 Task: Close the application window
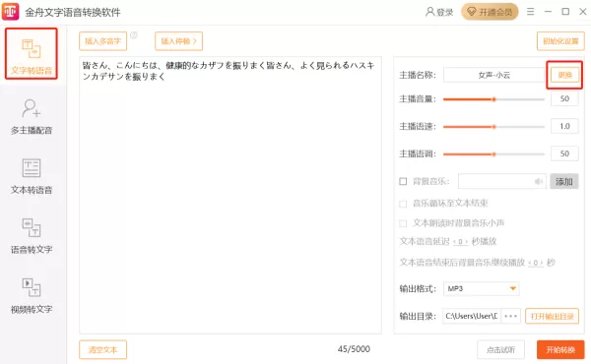583,12
